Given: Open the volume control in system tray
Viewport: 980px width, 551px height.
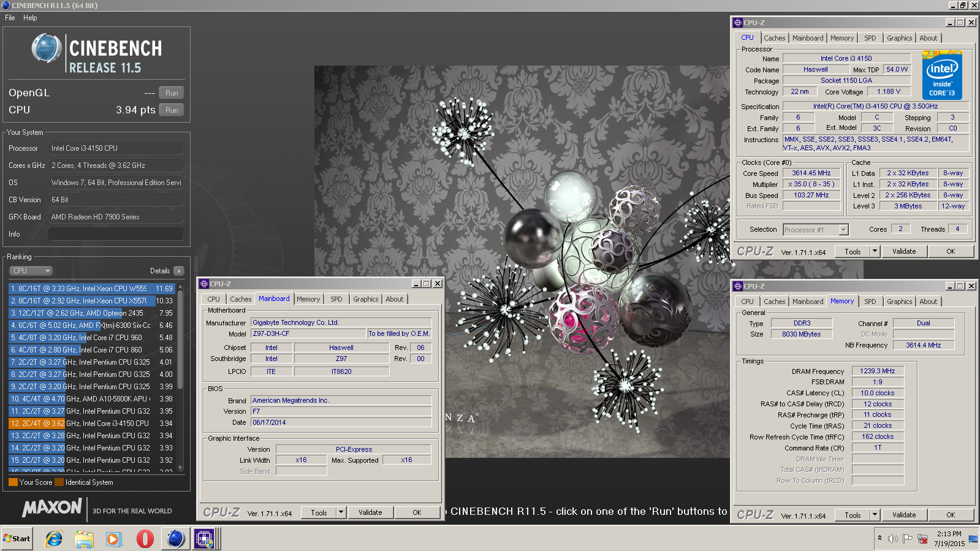Looking at the screenshot, I should point(893,539).
